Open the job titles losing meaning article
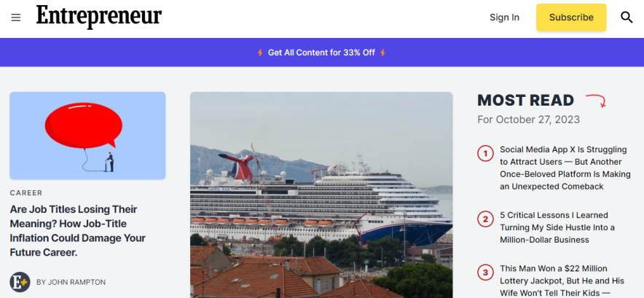The image size is (644, 298). 78,230
